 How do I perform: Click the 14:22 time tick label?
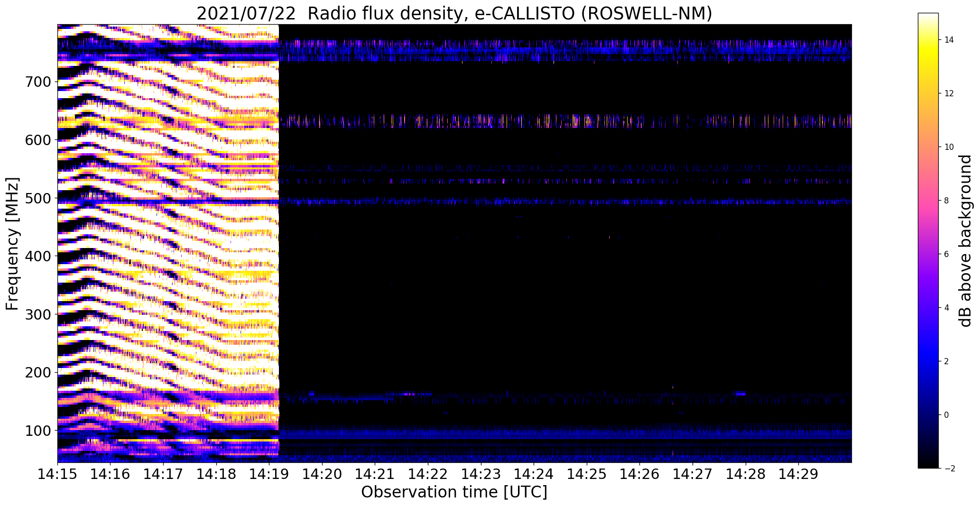click(428, 474)
